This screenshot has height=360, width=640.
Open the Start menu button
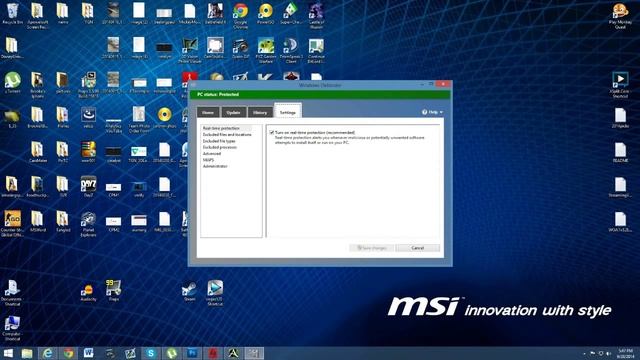point(8,353)
